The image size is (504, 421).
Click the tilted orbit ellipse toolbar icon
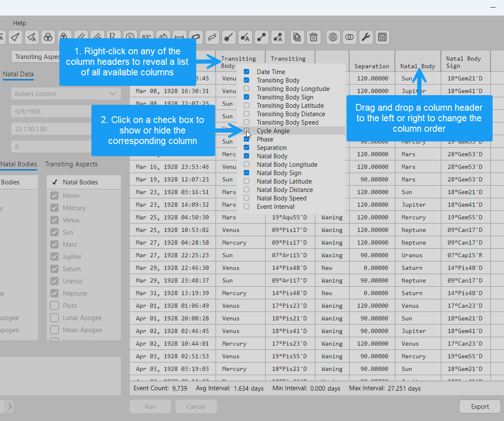pos(212,37)
